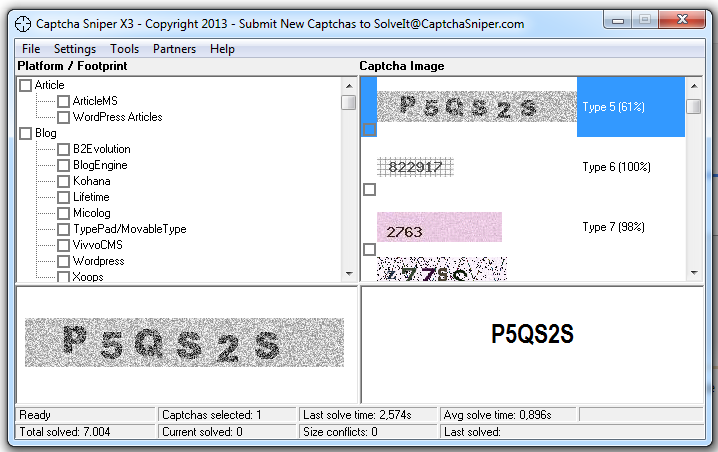Image resolution: width=718 pixels, height=452 pixels.
Task: Open the Settings menu
Action: pyautogui.click(x=75, y=49)
